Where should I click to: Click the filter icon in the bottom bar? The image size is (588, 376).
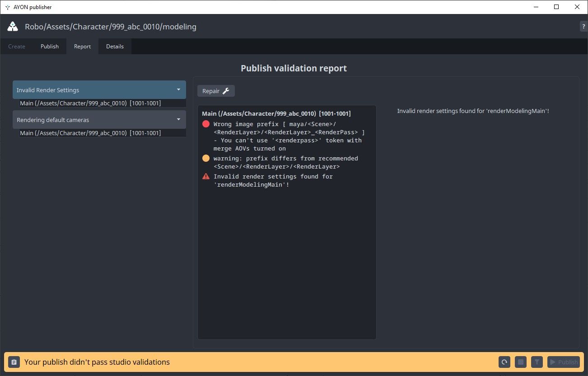[537, 362]
